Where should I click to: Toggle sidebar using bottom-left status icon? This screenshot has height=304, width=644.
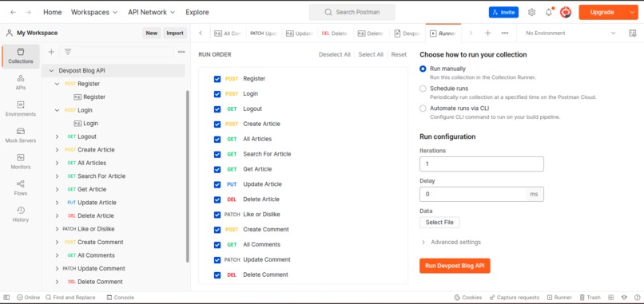[6, 298]
